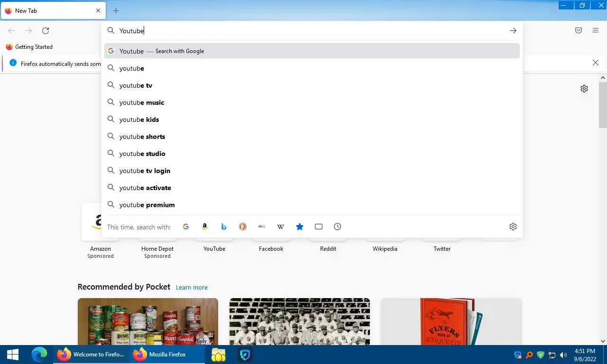Switch to 'Welcome to Firefox' taskbar window
The height and width of the screenshot is (364, 607).
[x=90, y=355]
